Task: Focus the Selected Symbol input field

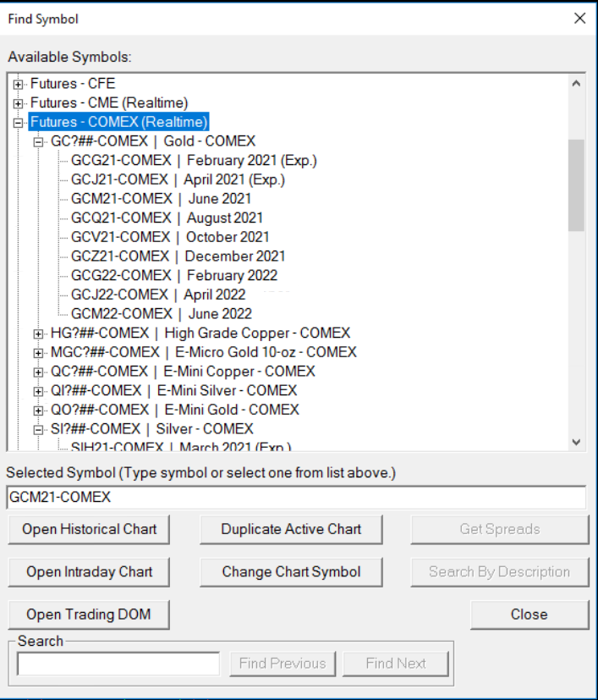Action: pos(296,498)
